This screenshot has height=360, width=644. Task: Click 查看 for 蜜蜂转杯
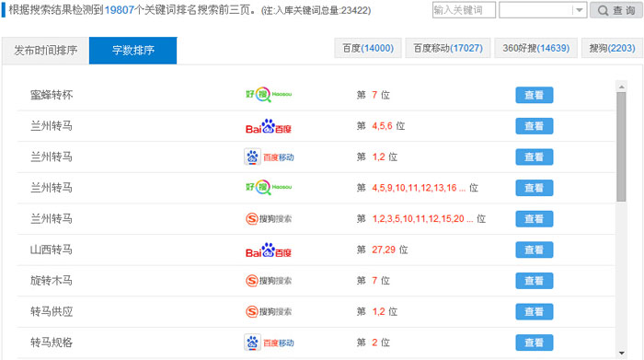pyautogui.click(x=535, y=95)
